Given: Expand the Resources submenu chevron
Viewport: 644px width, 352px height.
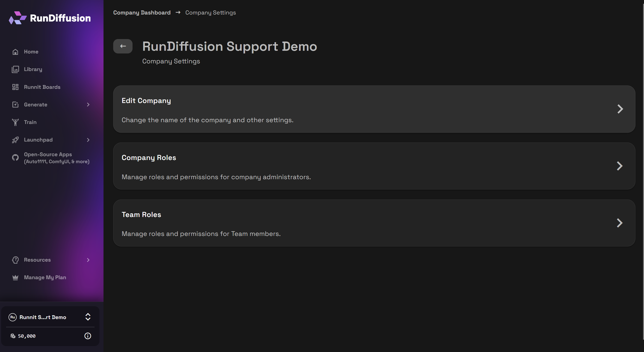Looking at the screenshot, I should click(x=88, y=260).
